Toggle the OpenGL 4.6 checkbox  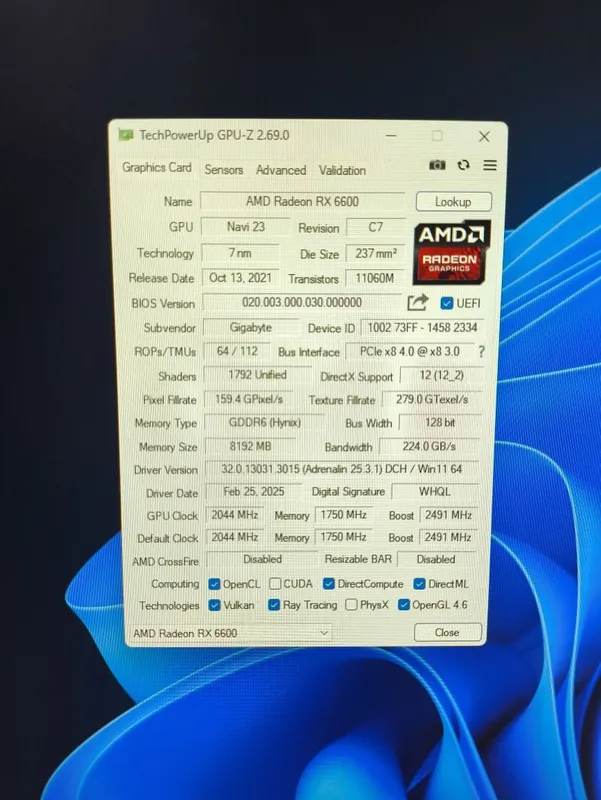[x=404, y=605]
